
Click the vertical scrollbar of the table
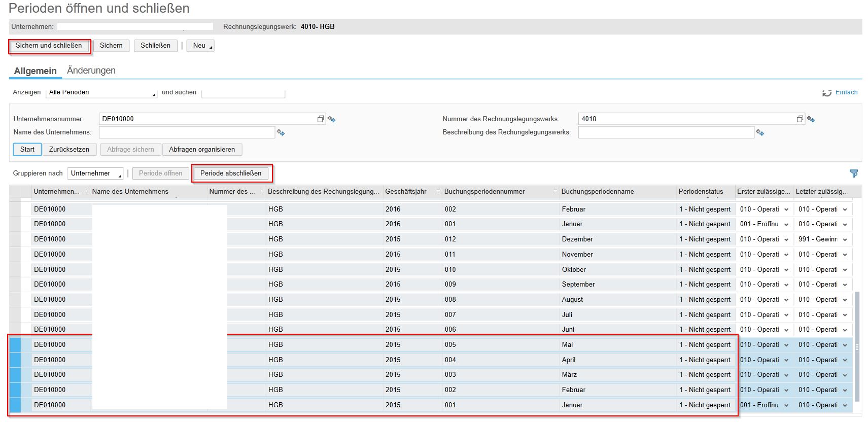857,347
